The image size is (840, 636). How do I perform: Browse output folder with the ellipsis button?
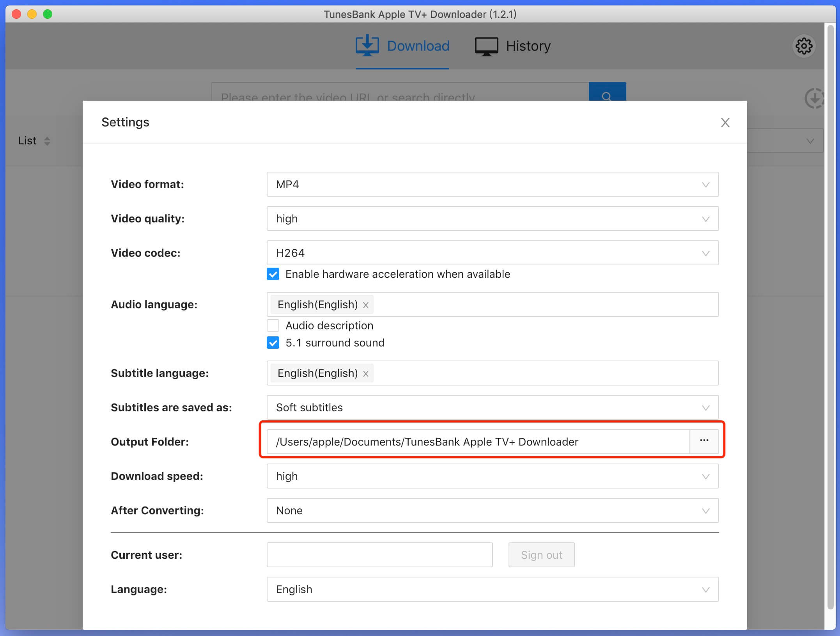(704, 441)
